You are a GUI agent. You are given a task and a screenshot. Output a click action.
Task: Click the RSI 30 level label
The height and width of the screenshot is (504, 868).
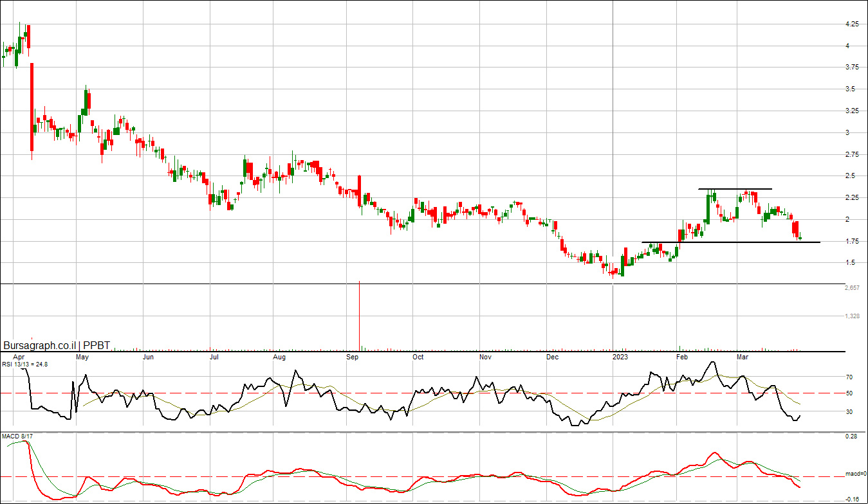[x=849, y=412]
